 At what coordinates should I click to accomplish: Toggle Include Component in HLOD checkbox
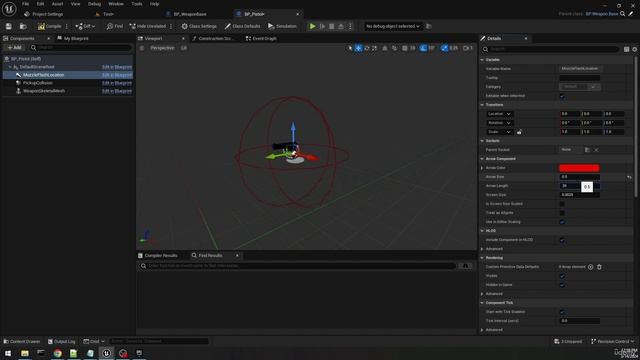click(562, 240)
